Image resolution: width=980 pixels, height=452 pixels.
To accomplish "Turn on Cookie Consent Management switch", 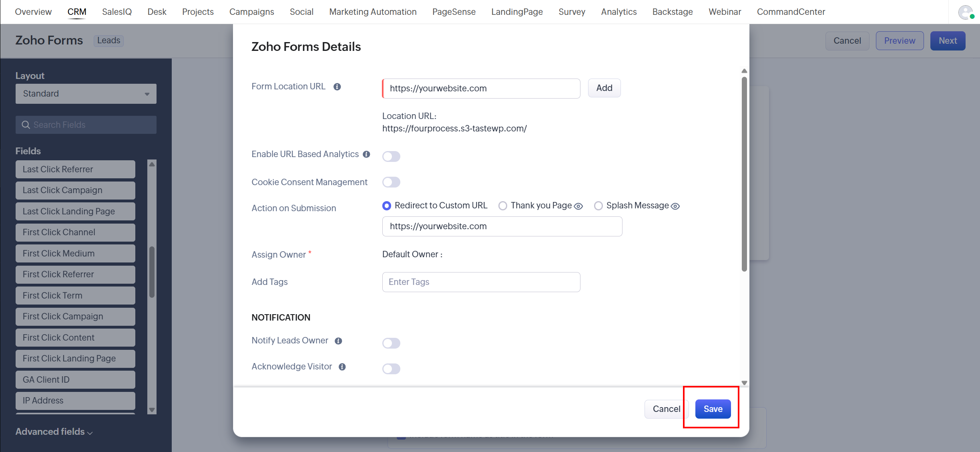I will [x=391, y=182].
